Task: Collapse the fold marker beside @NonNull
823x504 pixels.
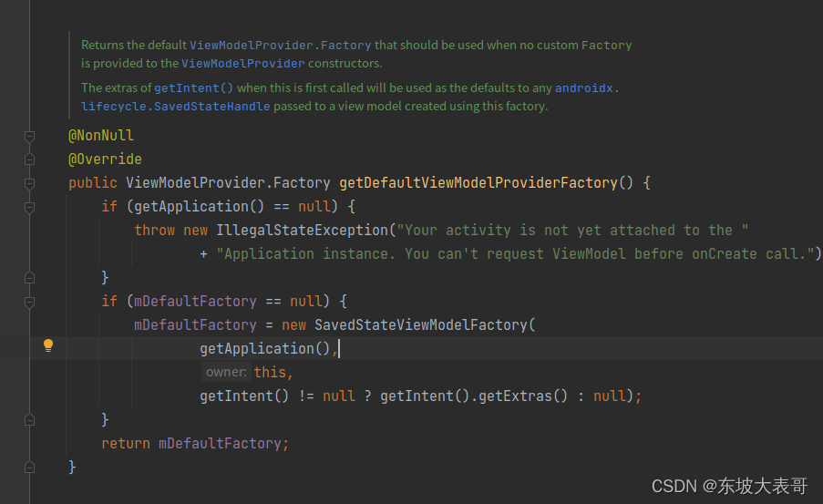Action: (x=29, y=137)
